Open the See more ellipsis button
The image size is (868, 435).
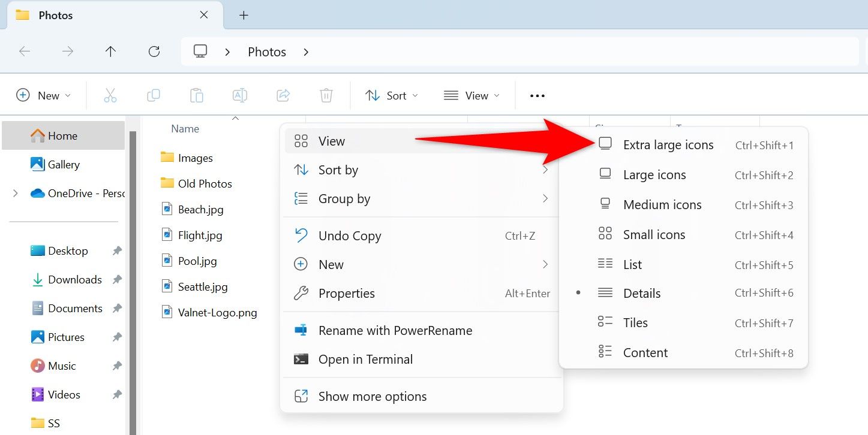click(537, 96)
